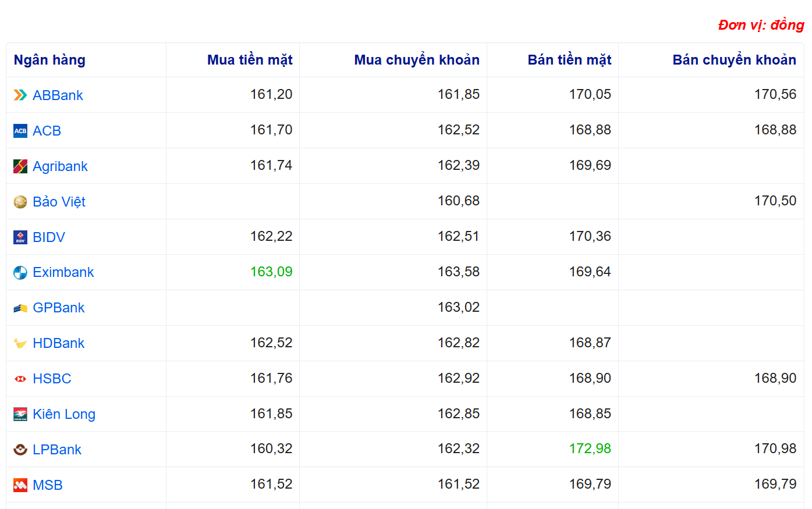Click the Bảo Việt logo icon

coord(20,202)
